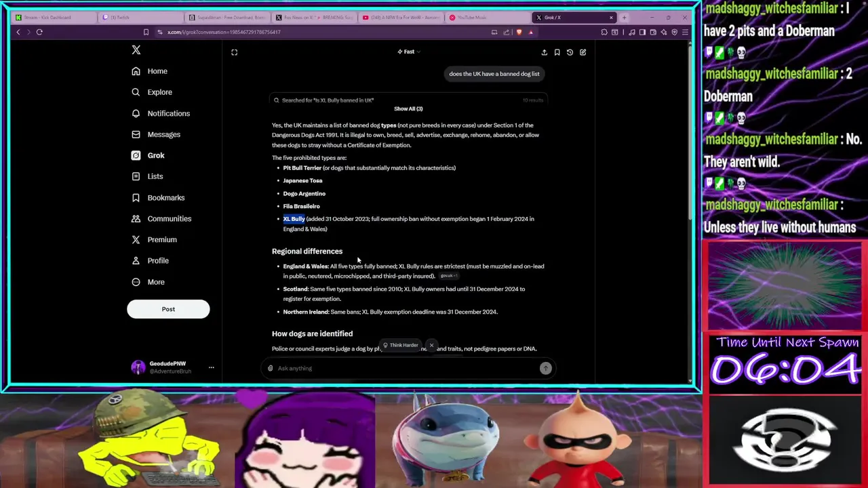Click the GeodudePNW account avatar
This screenshot has width=868, height=488.
(x=138, y=367)
